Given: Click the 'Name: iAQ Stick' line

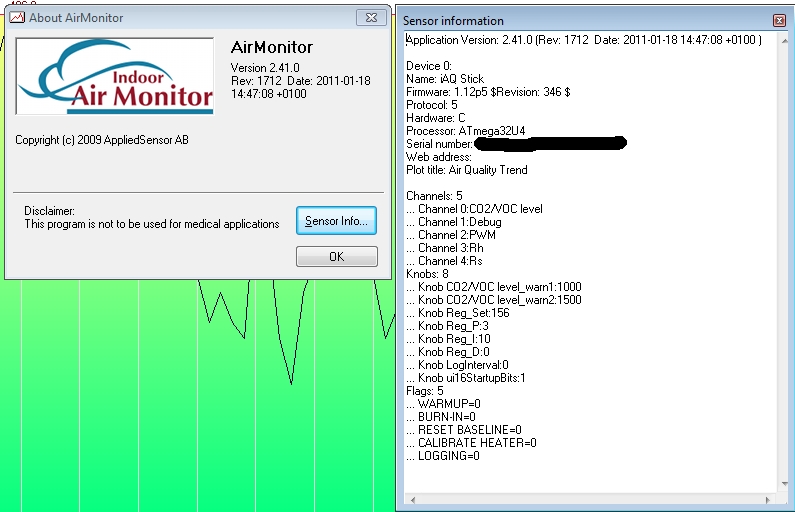Looking at the screenshot, I should point(445,79).
